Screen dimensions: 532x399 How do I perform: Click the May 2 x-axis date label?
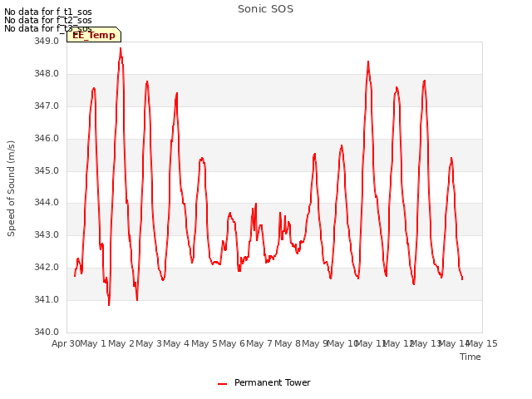(121, 343)
